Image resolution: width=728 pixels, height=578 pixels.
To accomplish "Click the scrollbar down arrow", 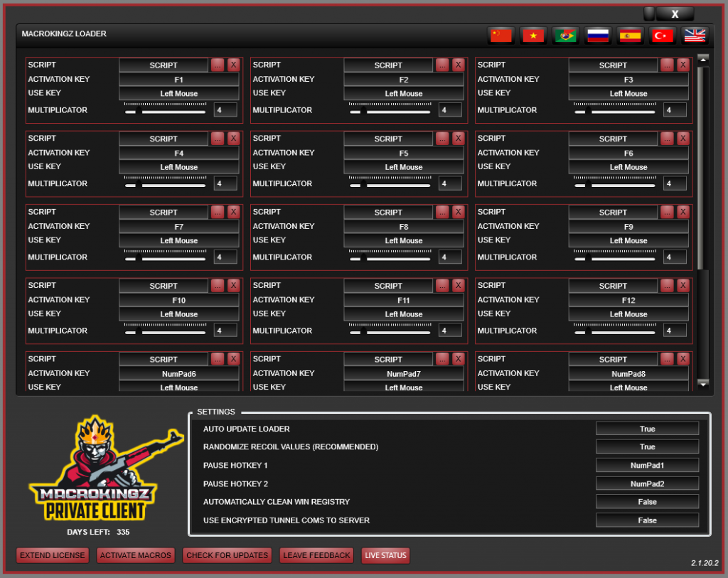I will pyautogui.click(x=703, y=384).
